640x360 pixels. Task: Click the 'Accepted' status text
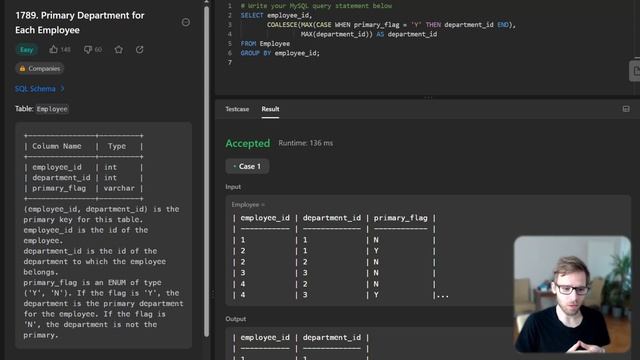248,143
